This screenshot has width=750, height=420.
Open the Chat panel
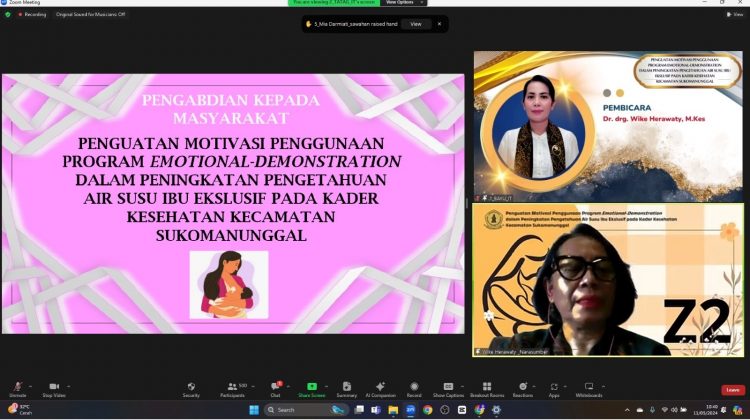coord(276,389)
